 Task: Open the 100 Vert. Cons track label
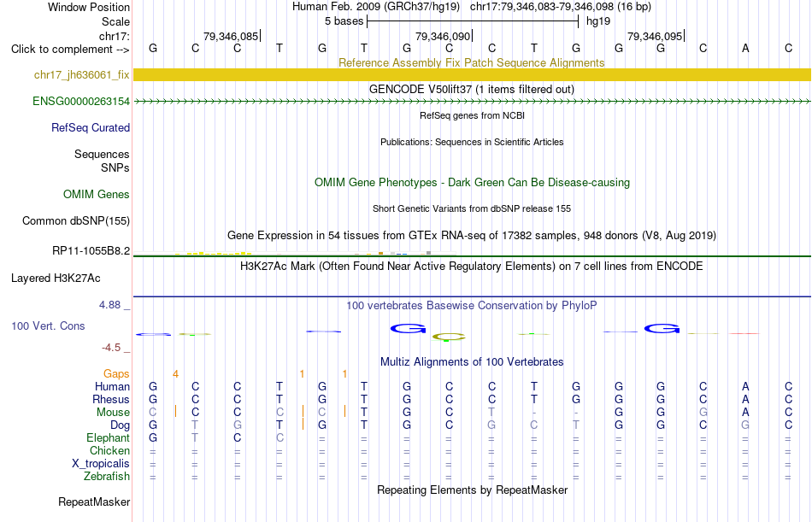coord(48,326)
